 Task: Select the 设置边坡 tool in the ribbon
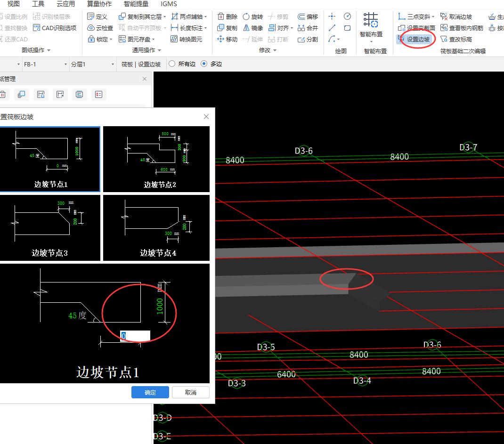pos(414,39)
